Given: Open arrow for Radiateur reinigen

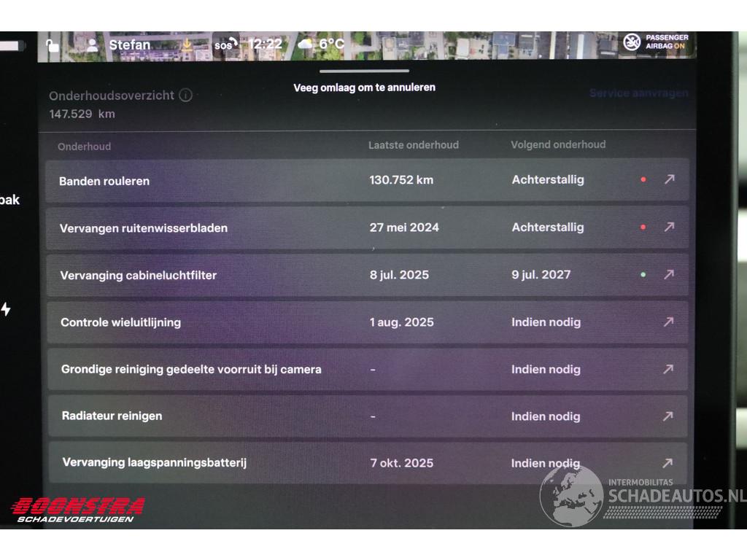Looking at the screenshot, I should (x=667, y=416).
